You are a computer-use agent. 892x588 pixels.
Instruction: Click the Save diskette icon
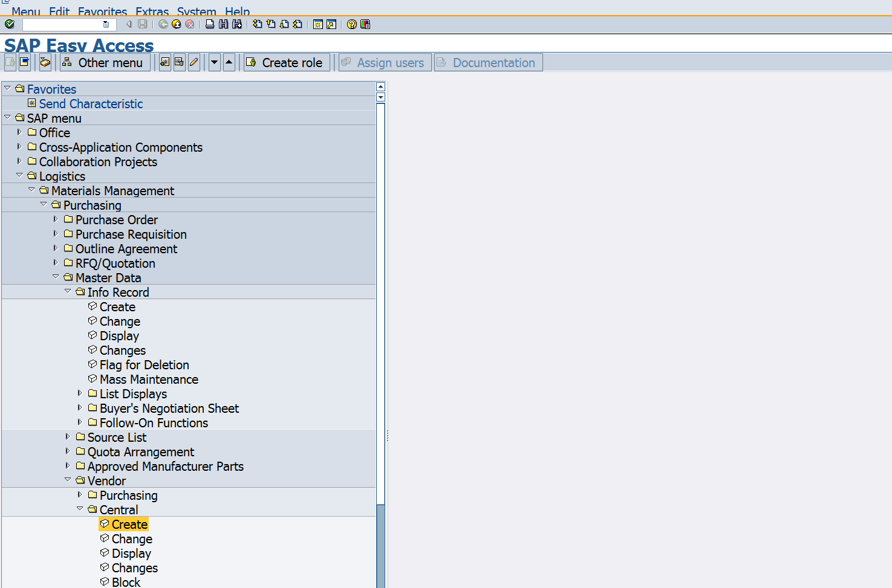pos(143,24)
